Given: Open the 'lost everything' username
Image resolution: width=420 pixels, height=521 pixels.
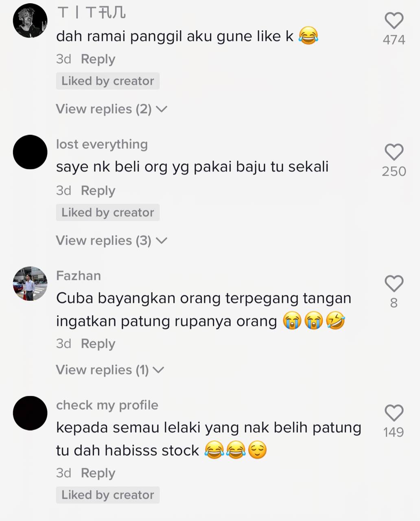Looking at the screenshot, I should pyautogui.click(x=102, y=144).
